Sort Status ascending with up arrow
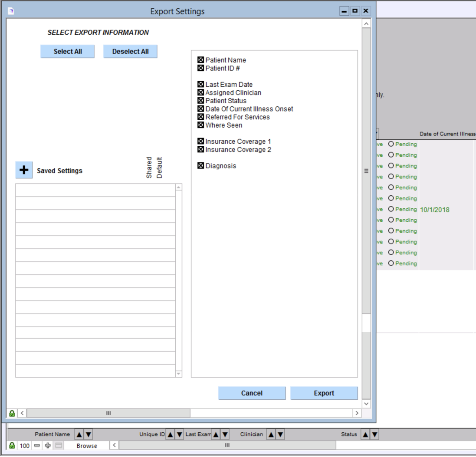This screenshot has height=457, width=476. click(x=365, y=434)
